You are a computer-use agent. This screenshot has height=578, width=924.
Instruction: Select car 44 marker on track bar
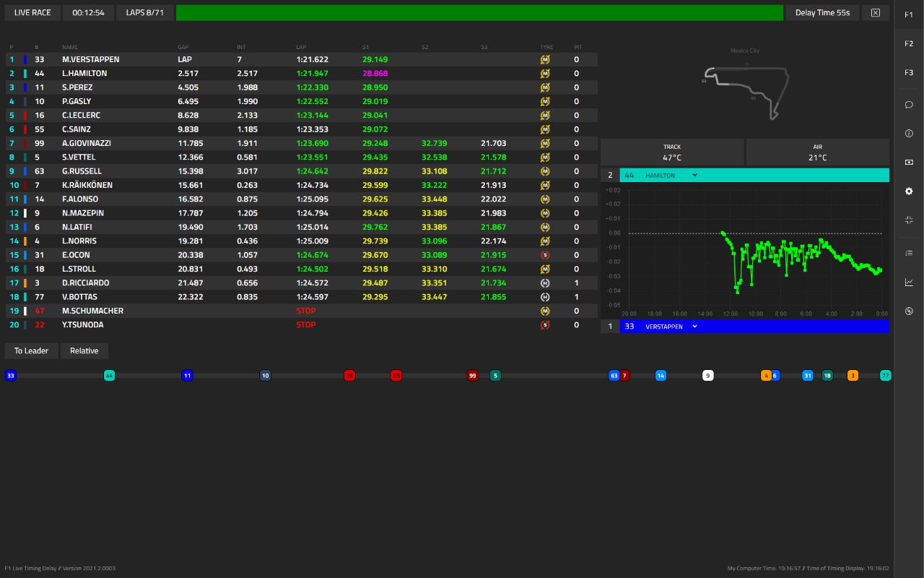[109, 375]
